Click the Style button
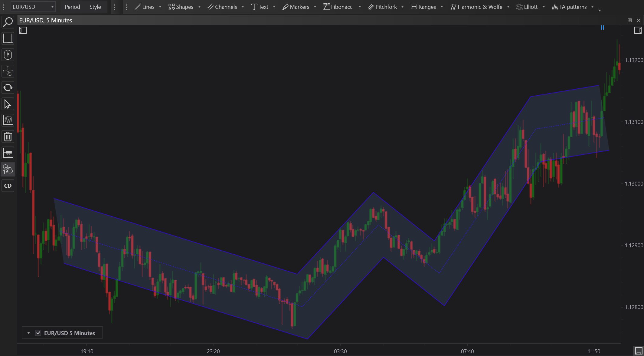This screenshot has width=644, height=356. (95, 7)
